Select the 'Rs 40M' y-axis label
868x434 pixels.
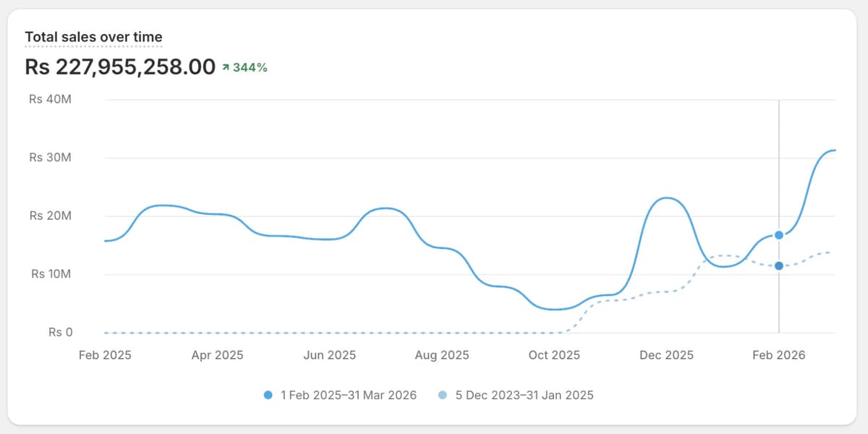point(49,99)
